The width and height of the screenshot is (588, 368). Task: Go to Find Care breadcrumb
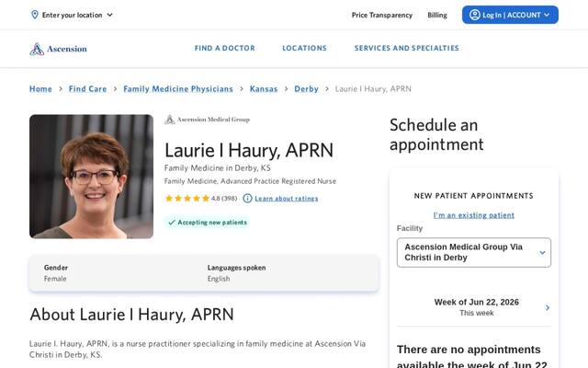[x=88, y=89]
